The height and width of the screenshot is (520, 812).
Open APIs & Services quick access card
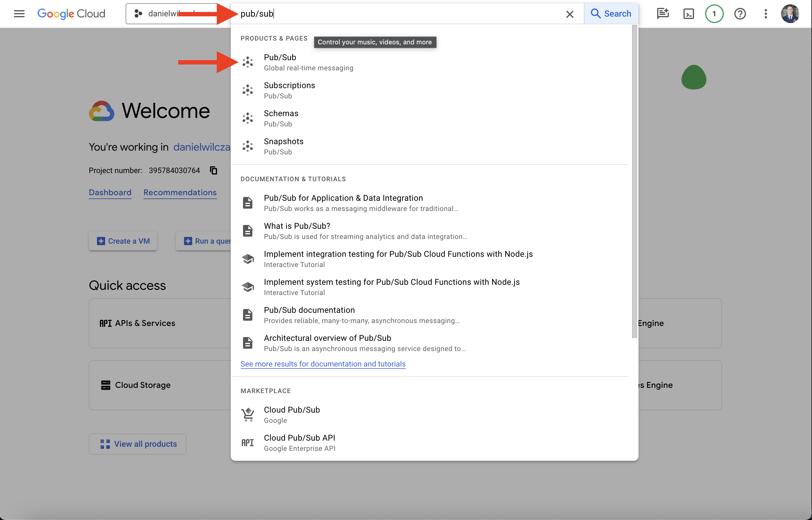pos(160,323)
